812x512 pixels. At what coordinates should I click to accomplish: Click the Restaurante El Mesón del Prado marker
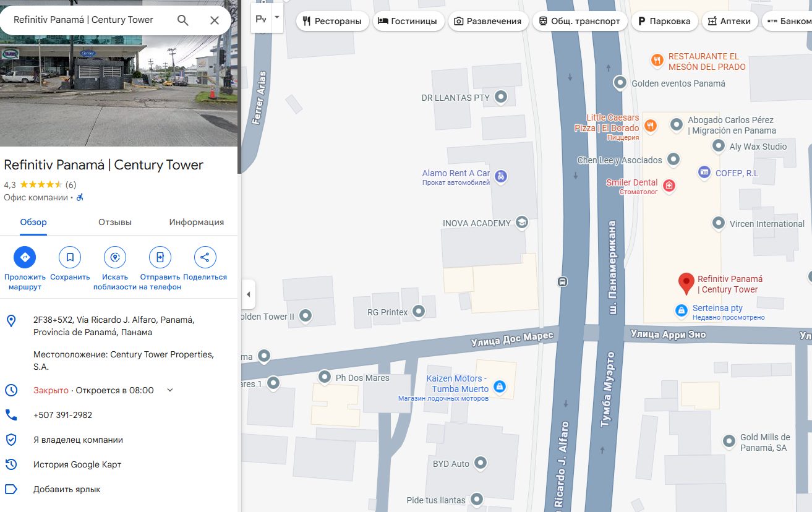[657, 61]
